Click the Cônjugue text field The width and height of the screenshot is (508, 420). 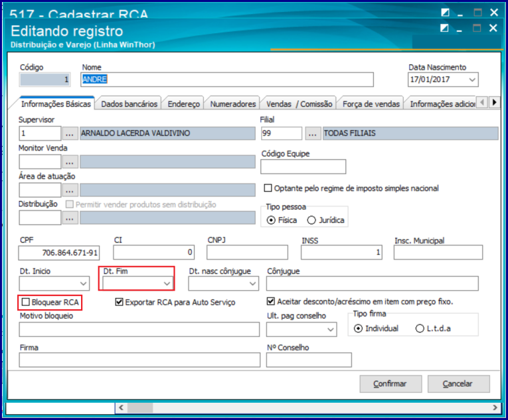click(x=373, y=283)
